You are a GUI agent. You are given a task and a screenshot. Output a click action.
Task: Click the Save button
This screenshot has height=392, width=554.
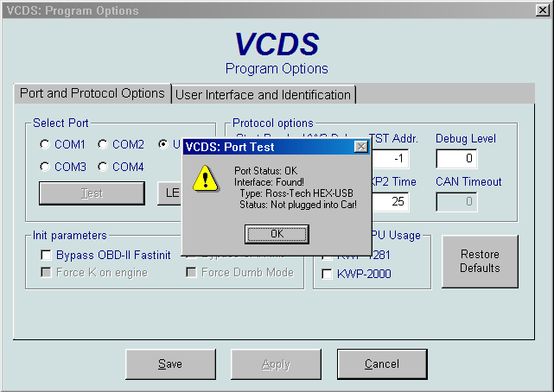pyautogui.click(x=170, y=364)
